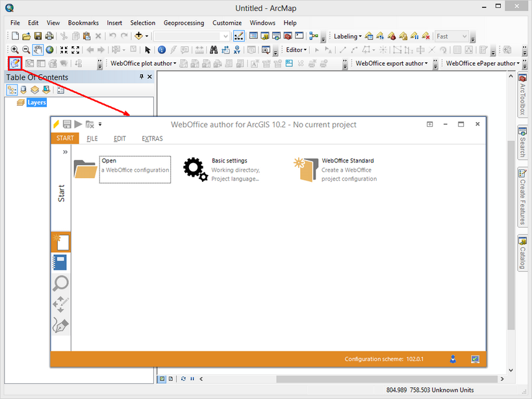Open the Geoprocessing menu
Image resolution: width=532 pixels, height=399 pixels.
tap(183, 23)
